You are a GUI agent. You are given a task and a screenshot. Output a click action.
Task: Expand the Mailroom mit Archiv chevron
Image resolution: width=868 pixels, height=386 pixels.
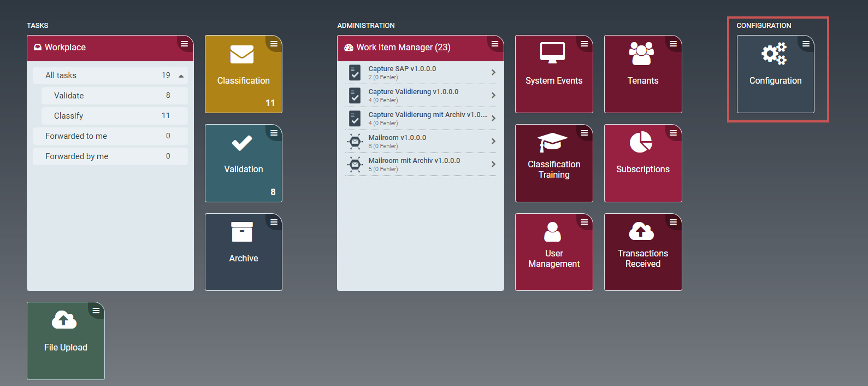coord(493,164)
